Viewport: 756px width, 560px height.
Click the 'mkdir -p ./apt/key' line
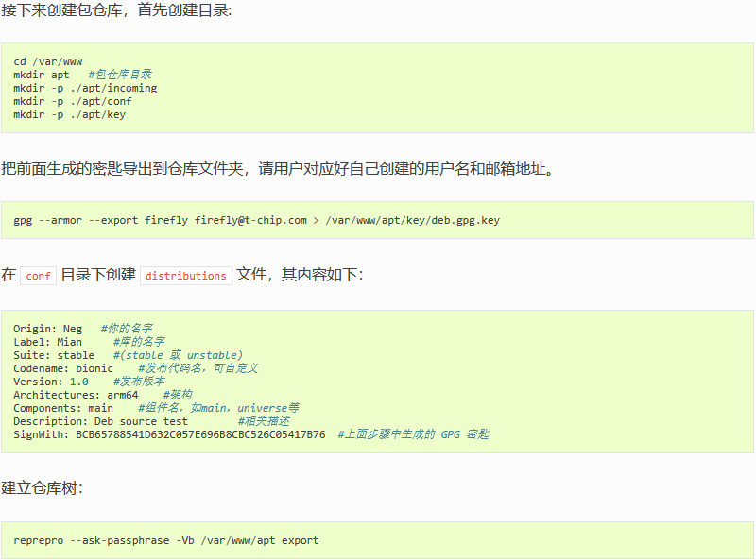(x=69, y=114)
